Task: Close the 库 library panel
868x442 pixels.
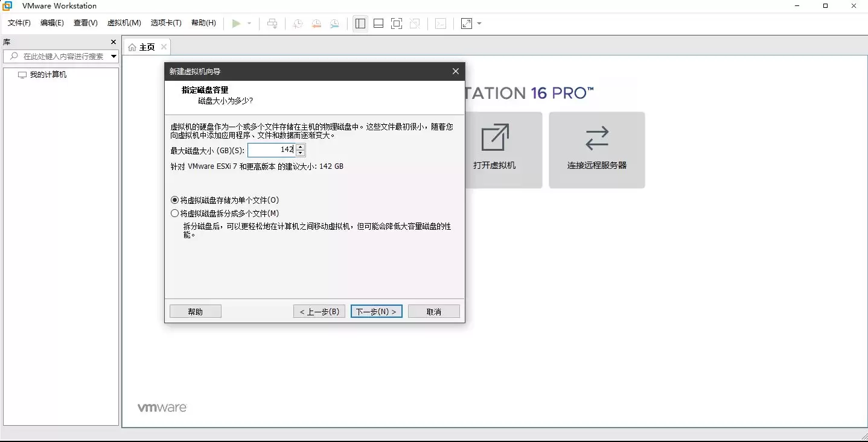Action: 113,42
